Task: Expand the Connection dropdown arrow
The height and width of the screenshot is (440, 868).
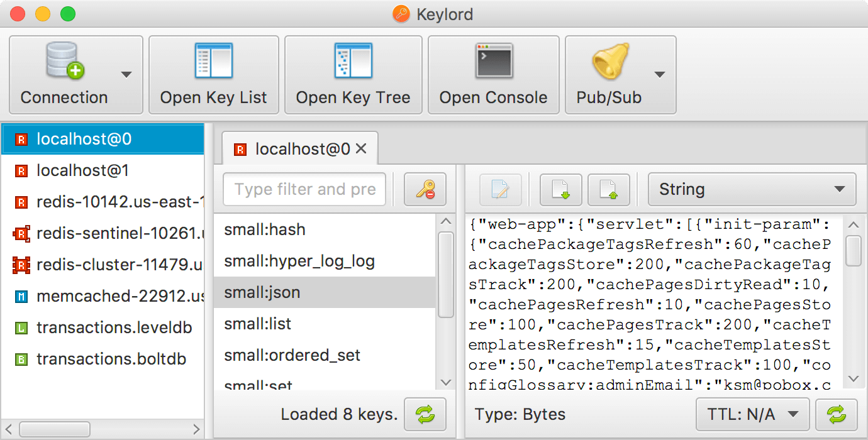Action: (x=126, y=75)
